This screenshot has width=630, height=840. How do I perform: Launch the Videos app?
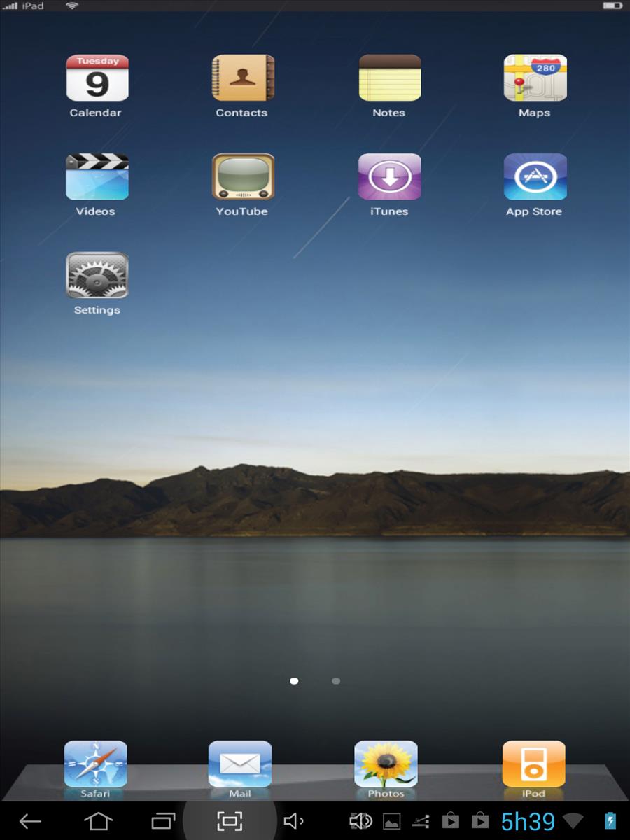(x=97, y=177)
